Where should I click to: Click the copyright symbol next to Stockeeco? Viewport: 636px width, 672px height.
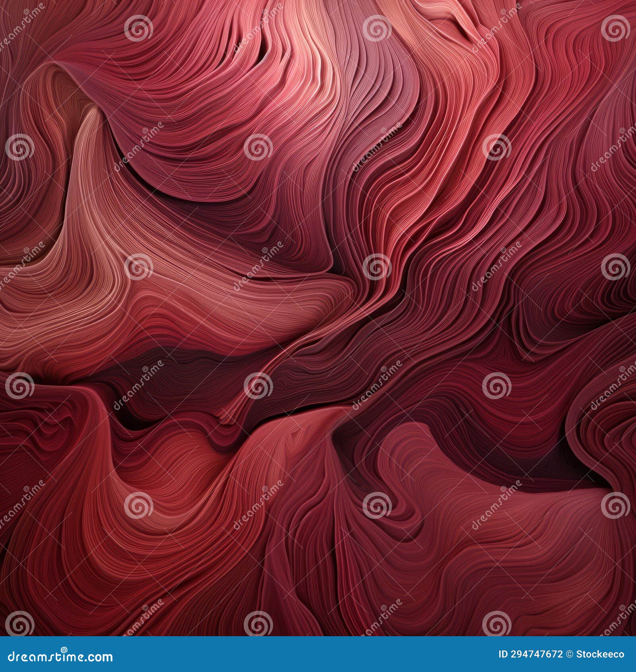point(569,654)
